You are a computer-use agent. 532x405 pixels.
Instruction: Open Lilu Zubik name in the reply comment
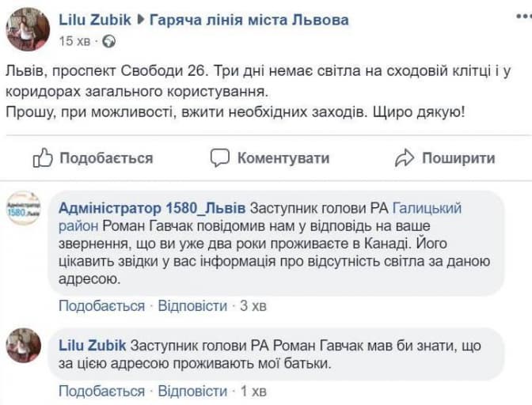[93, 346]
